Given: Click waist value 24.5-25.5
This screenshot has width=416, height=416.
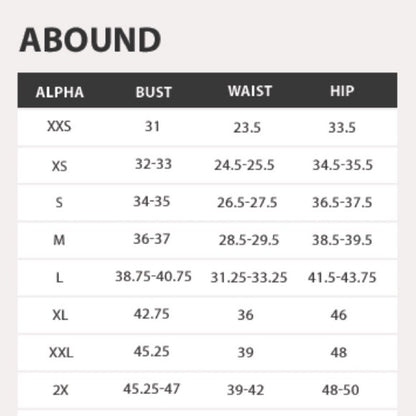Looking at the screenshot, I should click(244, 165).
